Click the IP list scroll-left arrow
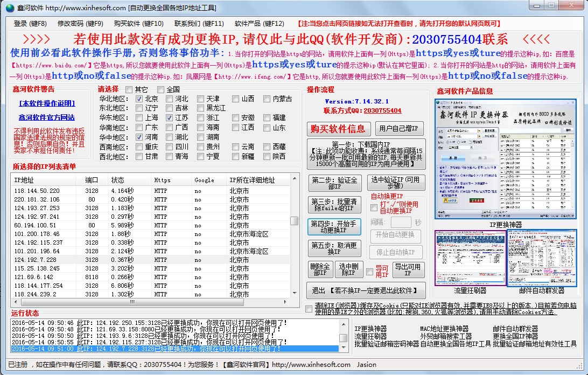This screenshot has height=375, width=588. click(16, 302)
